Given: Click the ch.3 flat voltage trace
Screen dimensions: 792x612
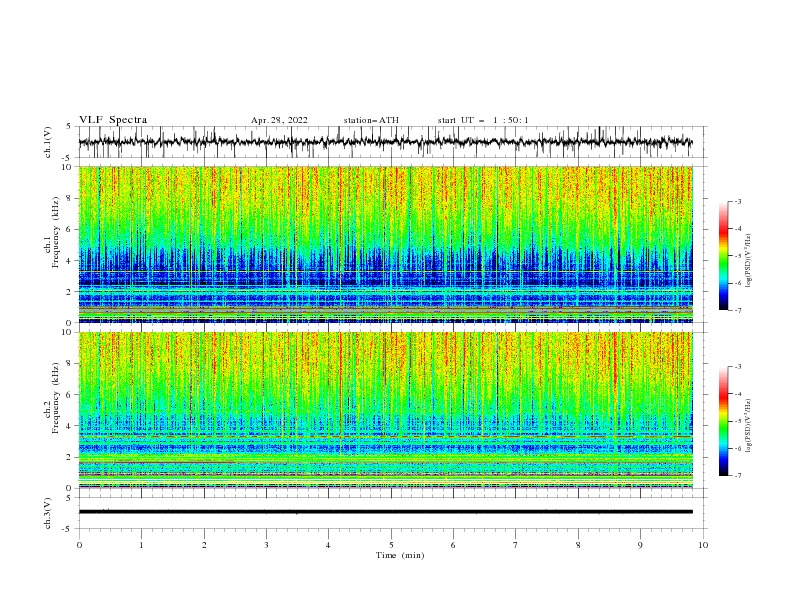Looking at the screenshot, I should tap(385, 512).
